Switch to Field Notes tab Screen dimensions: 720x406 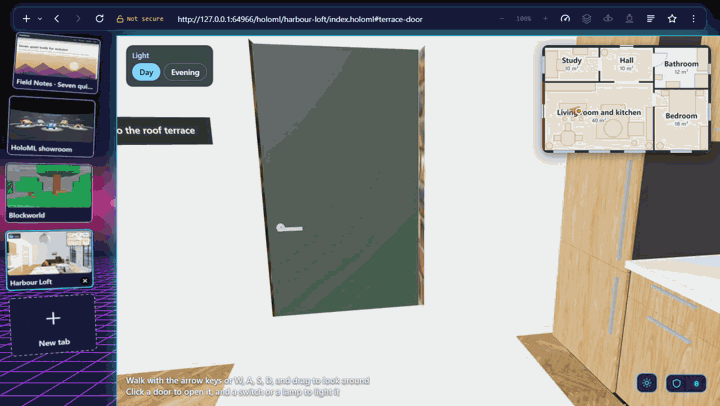tap(57, 63)
